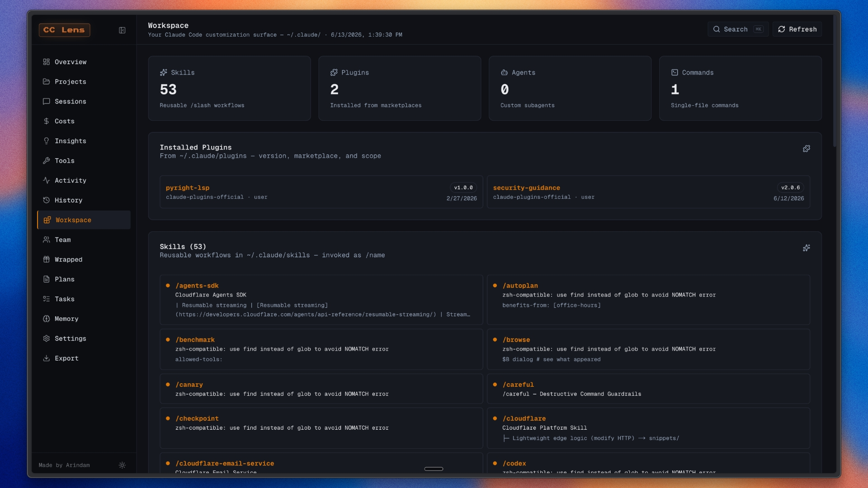Open the /browse skill

tap(648, 349)
